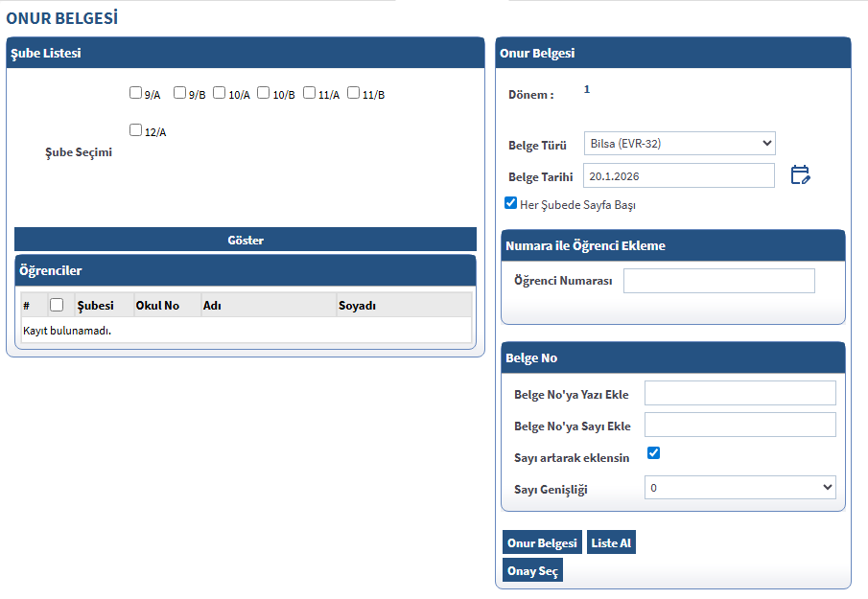Enable the 10/B class checkbox
Screen dimensions: 868x599
[x=264, y=93]
